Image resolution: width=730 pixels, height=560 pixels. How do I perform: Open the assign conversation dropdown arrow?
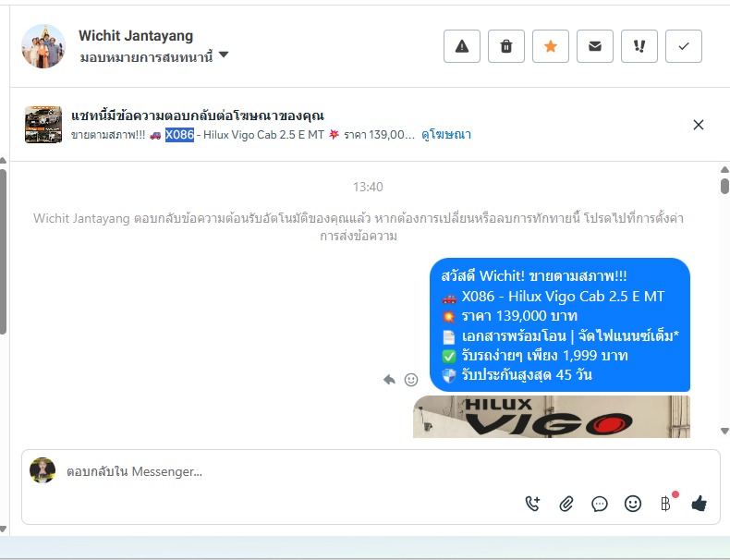(224, 55)
